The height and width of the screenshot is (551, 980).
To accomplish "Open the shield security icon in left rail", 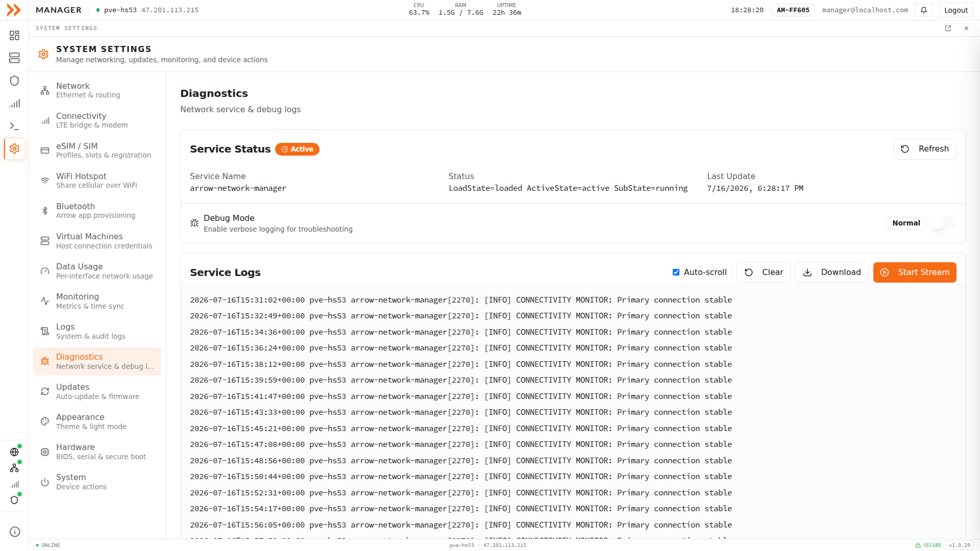I will pyautogui.click(x=14, y=81).
